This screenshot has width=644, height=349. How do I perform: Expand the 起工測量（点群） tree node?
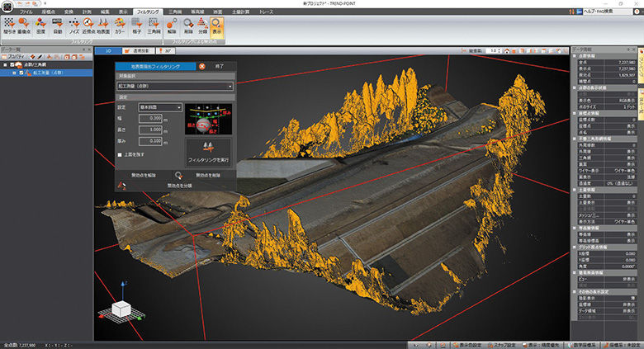14,73
